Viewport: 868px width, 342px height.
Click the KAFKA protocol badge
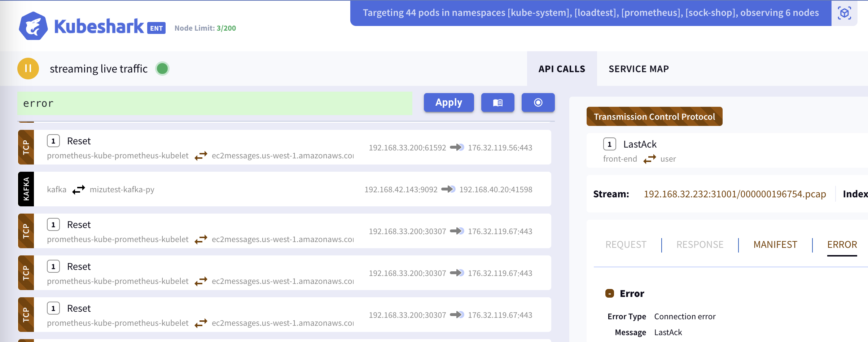[x=26, y=189]
